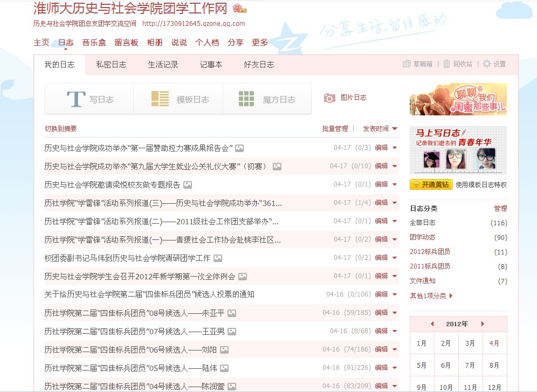Image resolution: width=537 pixels, height=392 pixels.
Task: Expand options arrow for 梁悦校友专题报告 row
Action: (x=395, y=184)
